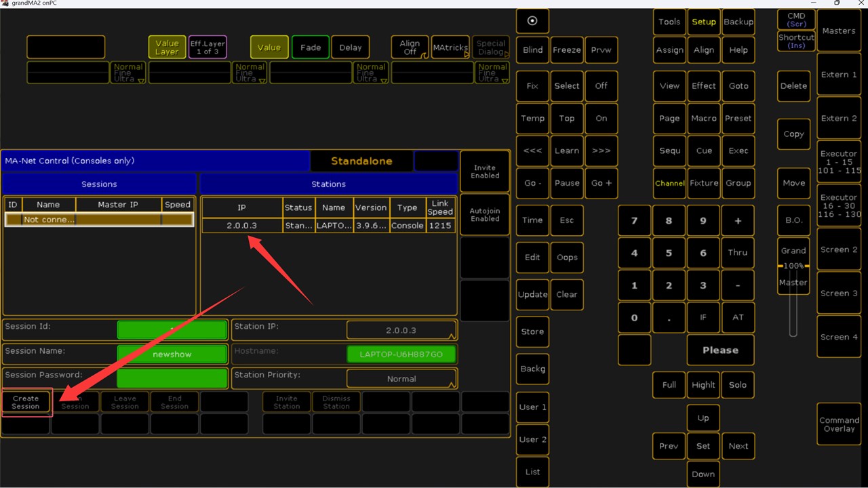Expand the Align Off options

[x=410, y=47]
